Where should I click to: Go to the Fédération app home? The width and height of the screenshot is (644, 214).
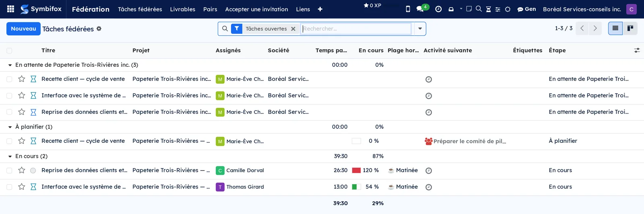[91, 9]
